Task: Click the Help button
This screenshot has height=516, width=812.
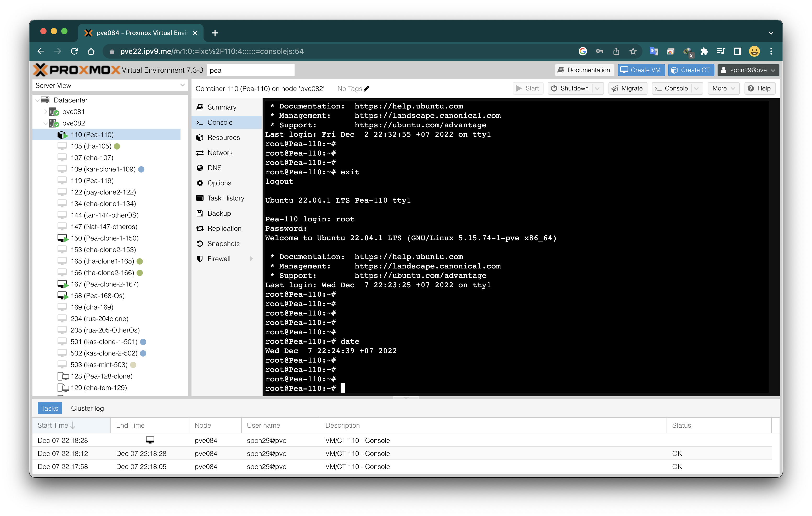Action: click(x=759, y=89)
